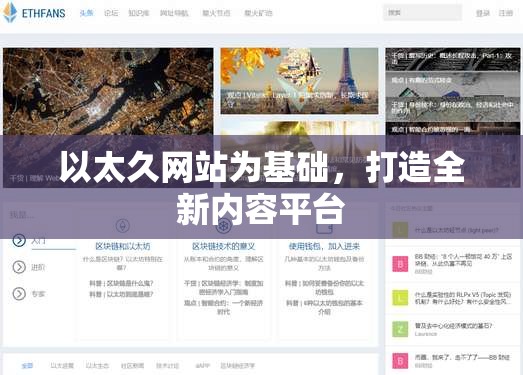This screenshot has width=523, height=375.
Task: Open the 币圈，我来了 BB 财经 topic
Action: pos(462,357)
